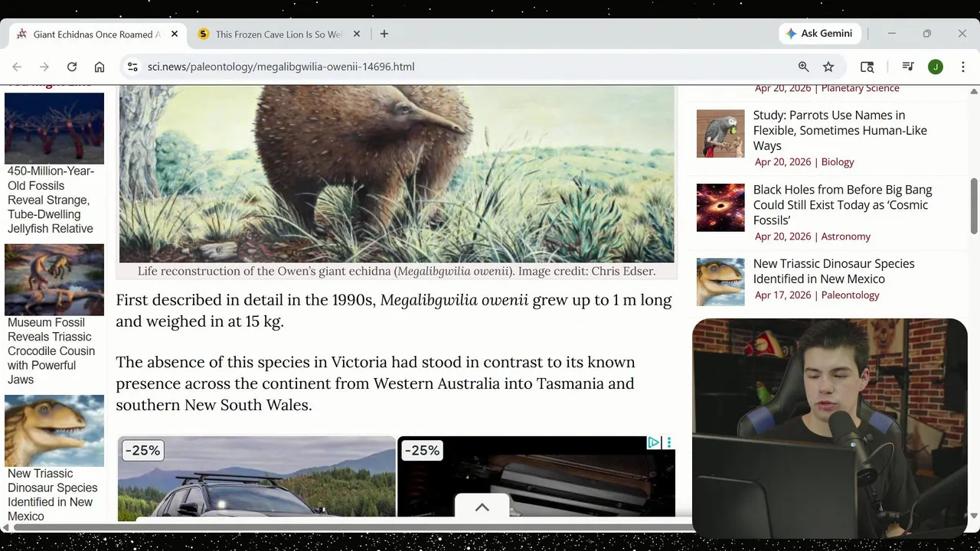Click the scrollbar down arrow
Screen dimensions: 980x551
coord(974,516)
